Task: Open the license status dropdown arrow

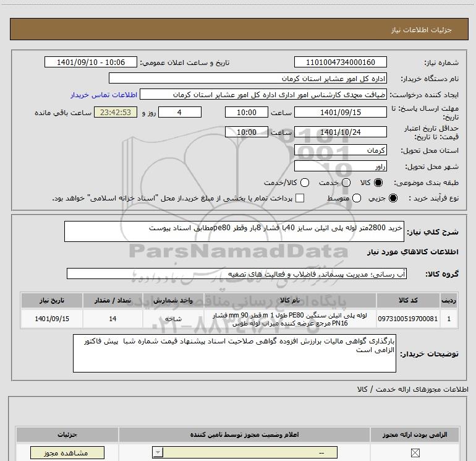Action: 158,452
